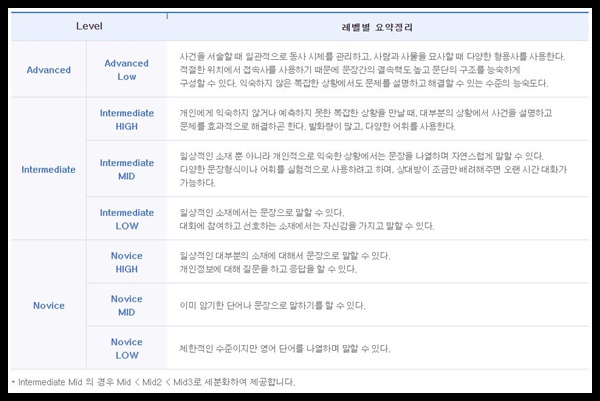Click the Intermediate HIGH description starting '개인에게 익숙하지'

click(x=366, y=119)
